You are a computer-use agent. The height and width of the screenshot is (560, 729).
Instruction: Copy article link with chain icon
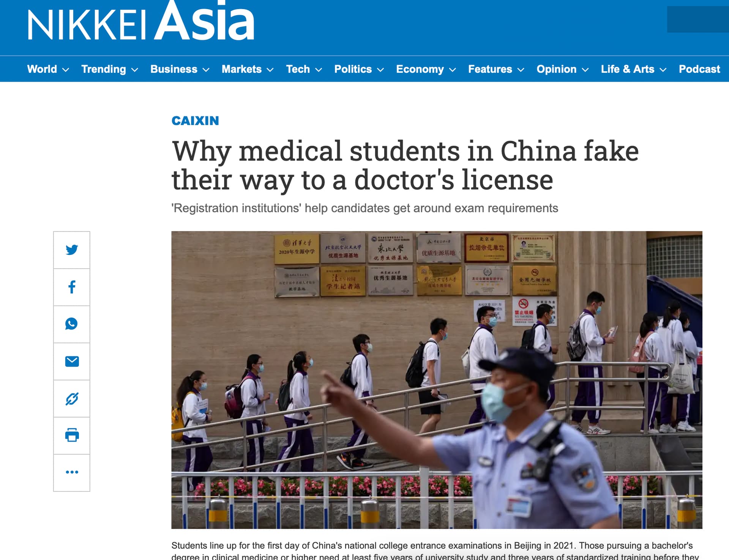click(x=72, y=398)
